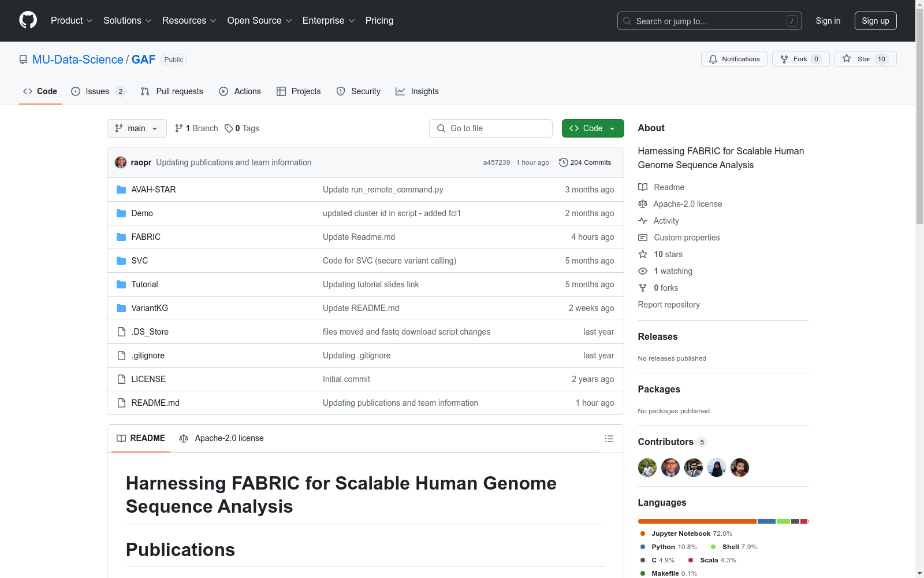Click the SVC folder icon
Screen dimensions: 924x578
coord(121,261)
